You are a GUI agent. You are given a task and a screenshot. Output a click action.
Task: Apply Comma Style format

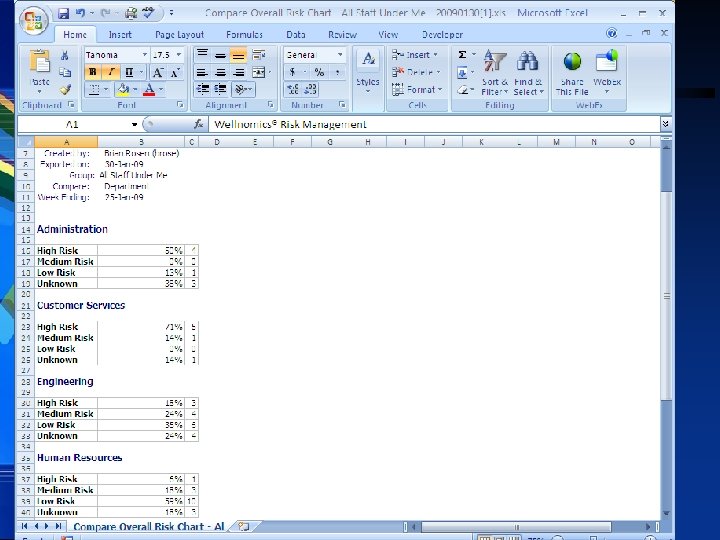tap(338, 72)
